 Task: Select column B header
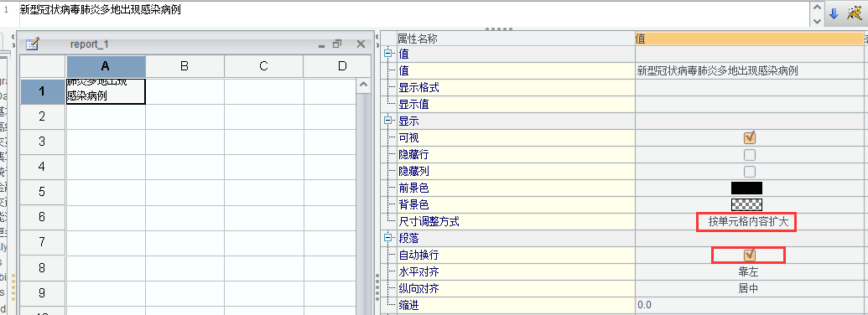(x=185, y=66)
